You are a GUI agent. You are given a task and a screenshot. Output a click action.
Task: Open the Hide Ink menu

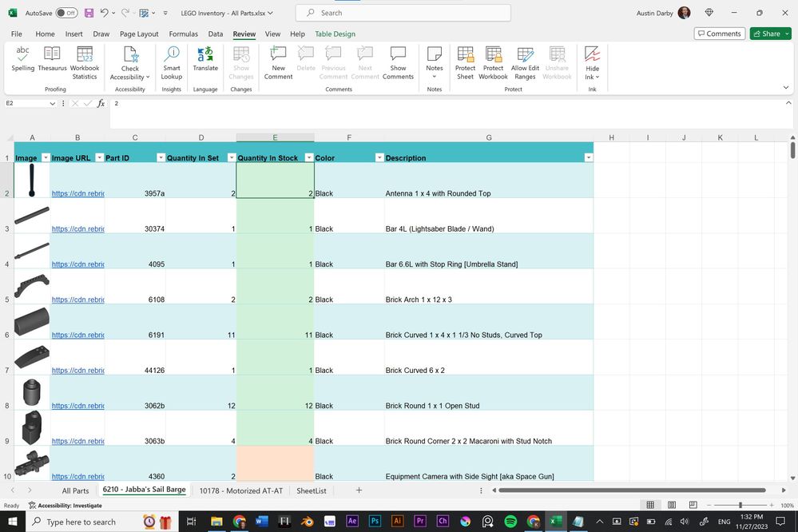[x=592, y=63]
